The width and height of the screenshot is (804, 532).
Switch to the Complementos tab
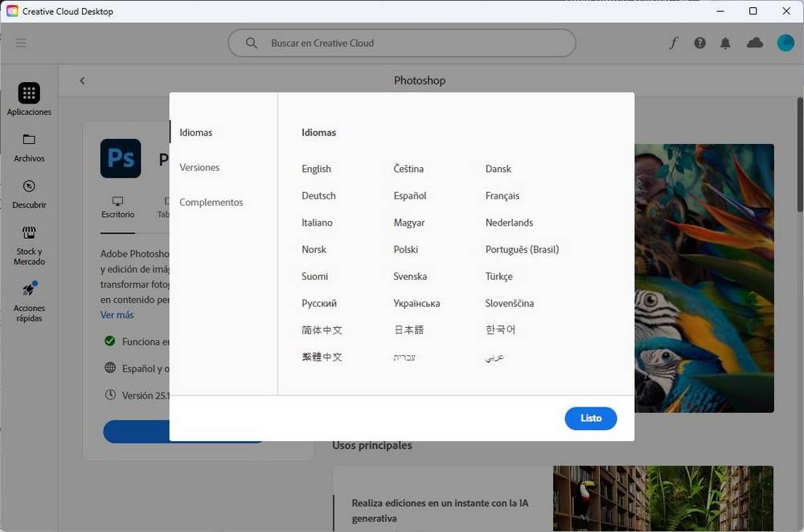(x=211, y=202)
